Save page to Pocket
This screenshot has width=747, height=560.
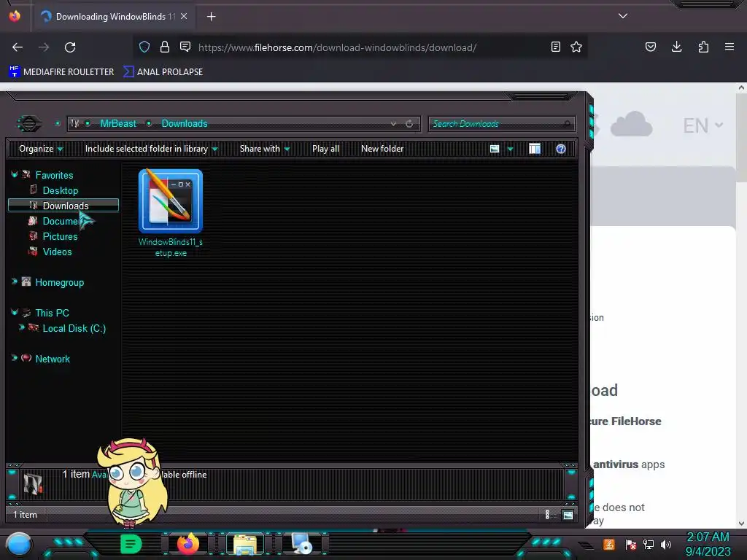(x=651, y=47)
